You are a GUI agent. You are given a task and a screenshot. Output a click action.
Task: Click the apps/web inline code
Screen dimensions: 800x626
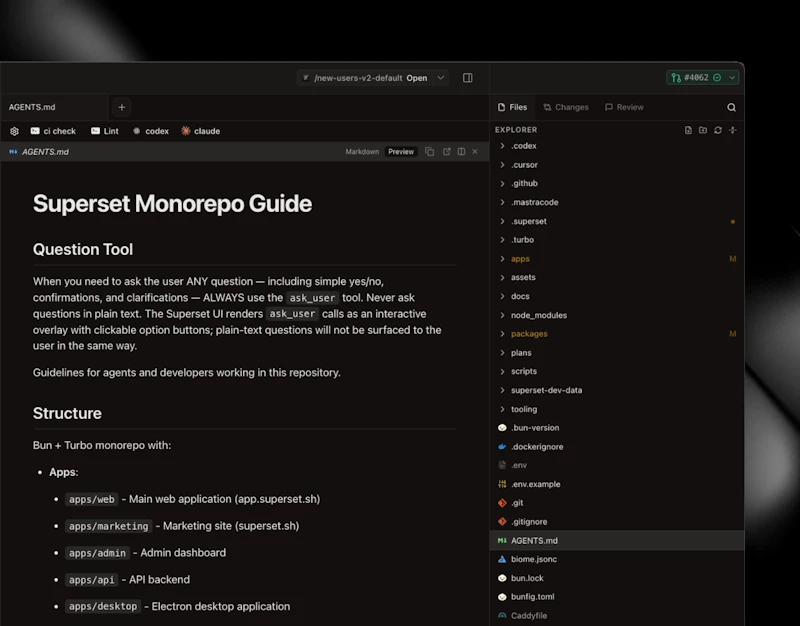pyautogui.click(x=92, y=499)
